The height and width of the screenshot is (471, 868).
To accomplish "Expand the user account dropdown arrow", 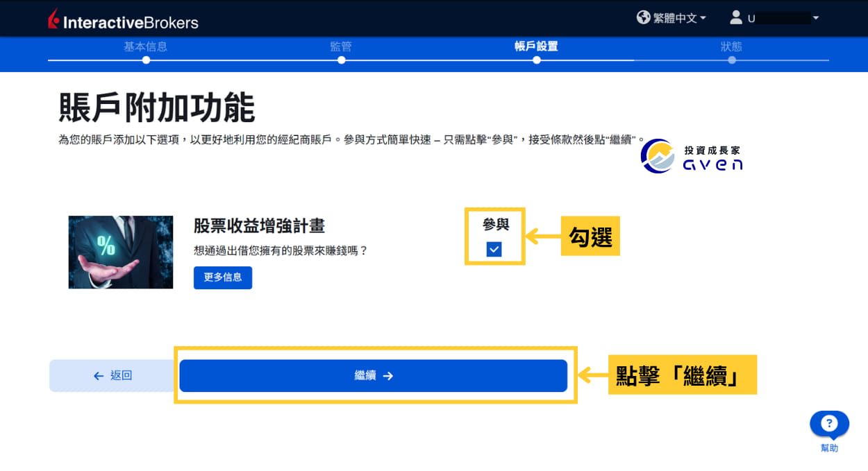I will [x=816, y=18].
